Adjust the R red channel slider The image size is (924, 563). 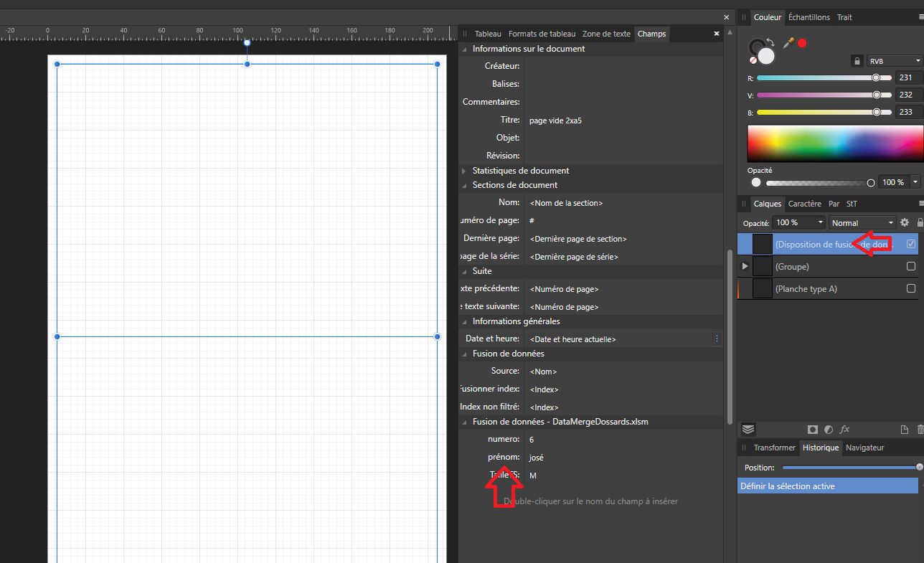tap(824, 77)
